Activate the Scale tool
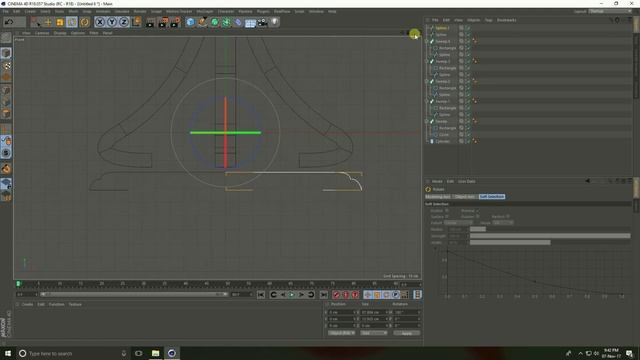The width and height of the screenshot is (640, 360). tap(60, 22)
